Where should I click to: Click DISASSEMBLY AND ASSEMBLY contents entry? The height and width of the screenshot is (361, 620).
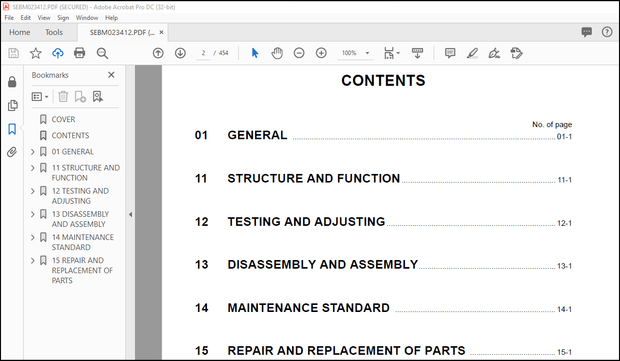pyautogui.click(x=323, y=265)
